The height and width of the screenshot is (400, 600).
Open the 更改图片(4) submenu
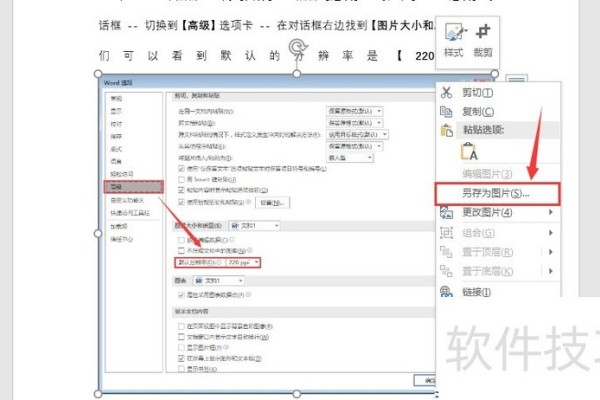pyautogui.click(x=499, y=212)
